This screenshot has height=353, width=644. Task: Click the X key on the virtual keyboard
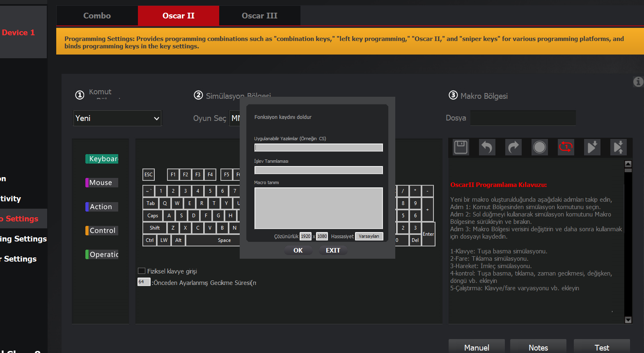click(186, 228)
